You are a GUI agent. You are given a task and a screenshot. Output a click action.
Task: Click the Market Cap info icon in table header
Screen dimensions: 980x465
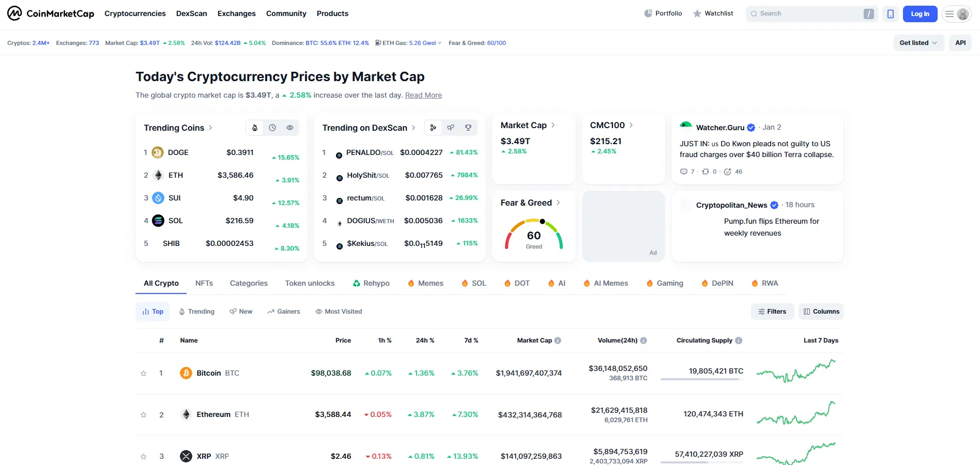coord(558,340)
